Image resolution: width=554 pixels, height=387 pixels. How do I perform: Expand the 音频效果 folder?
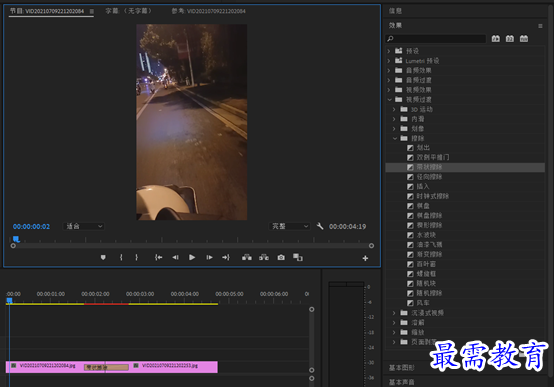[x=389, y=70]
